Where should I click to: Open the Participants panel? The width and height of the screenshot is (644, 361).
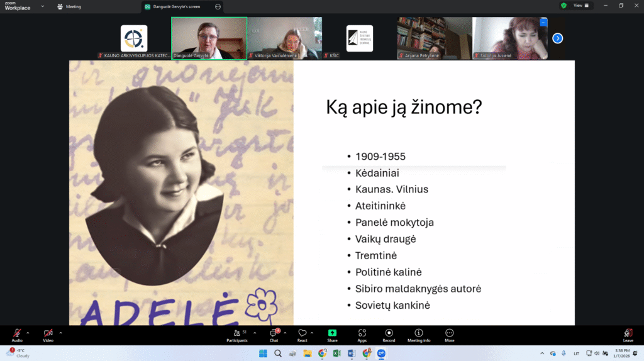236,334
